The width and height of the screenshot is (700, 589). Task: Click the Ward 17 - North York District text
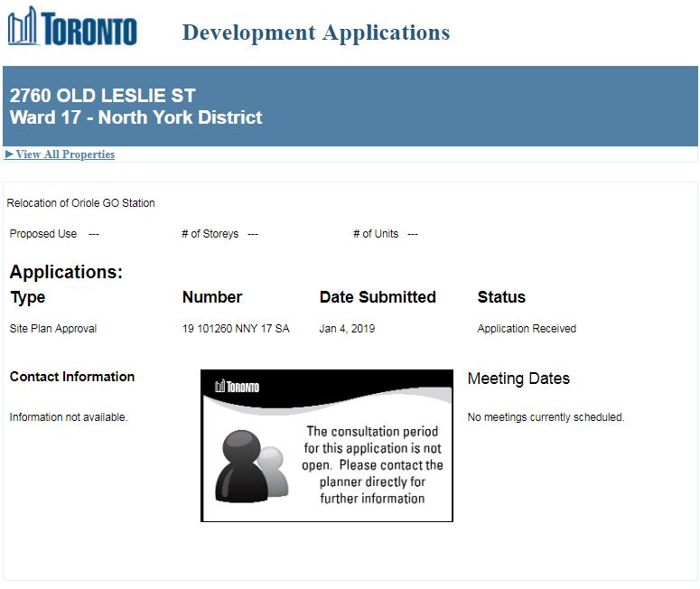click(x=135, y=117)
